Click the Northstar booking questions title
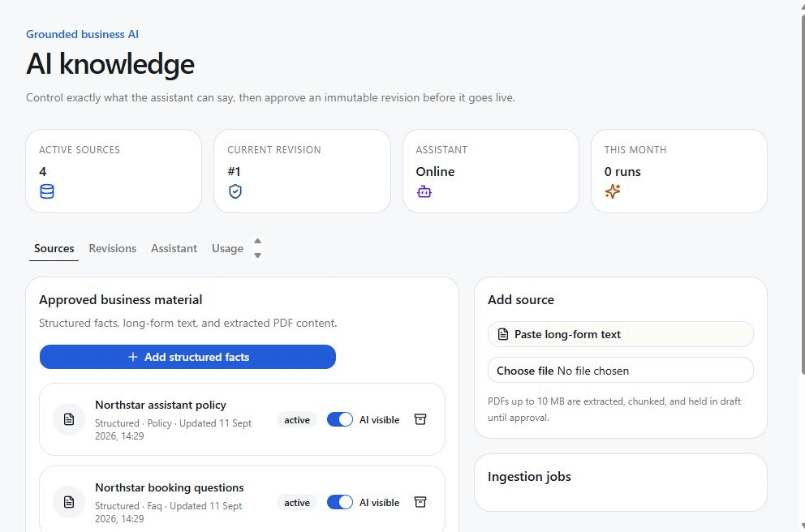Viewport: 805px width, 532px height. click(170, 487)
